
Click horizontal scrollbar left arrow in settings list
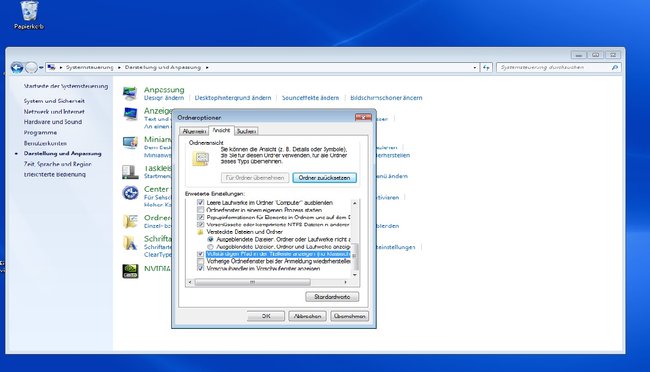point(190,282)
